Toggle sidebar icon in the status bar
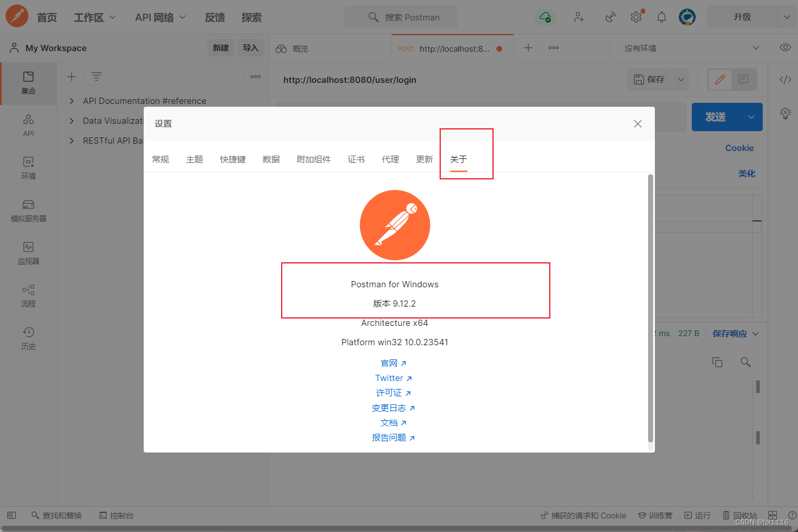798x532 pixels. pyautogui.click(x=11, y=516)
